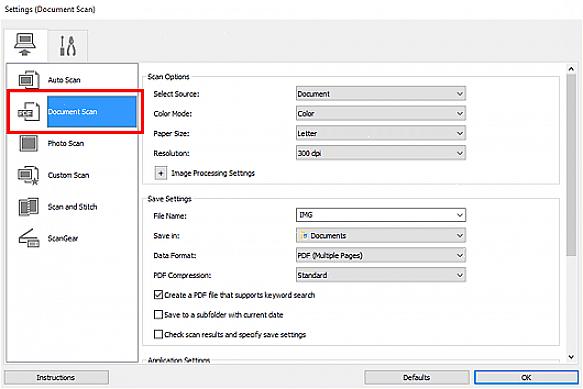Click the scrollbar down arrow

(x=571, y=357)
